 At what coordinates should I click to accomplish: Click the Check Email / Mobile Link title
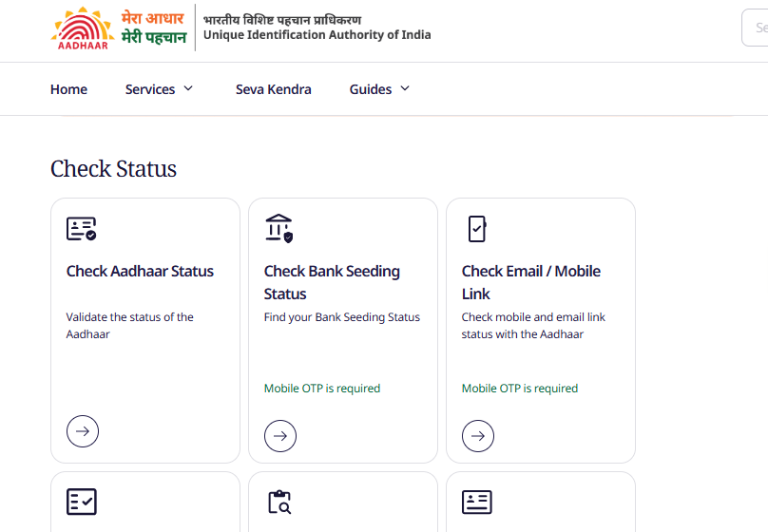tap(531, 282)
